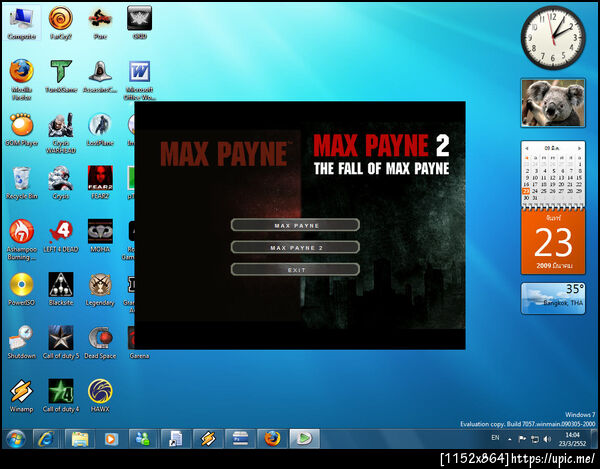Screen dimensions: 600x469
Task: Click the analog clock gadget
Action: coord(553,37)
